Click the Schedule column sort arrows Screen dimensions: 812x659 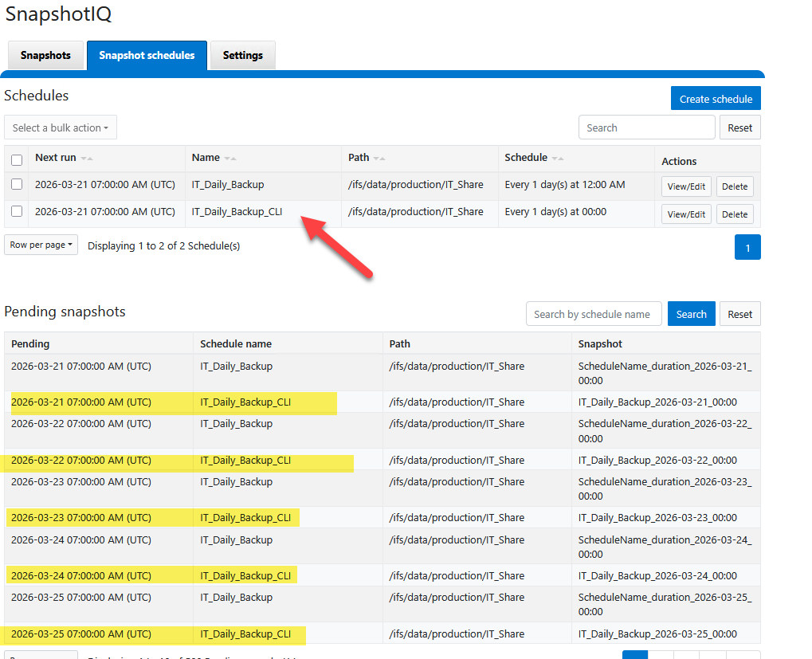(558, 159)
